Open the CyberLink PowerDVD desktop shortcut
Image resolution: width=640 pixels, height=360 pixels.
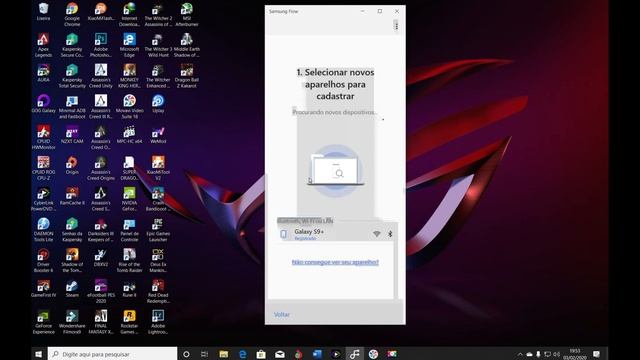43,199
